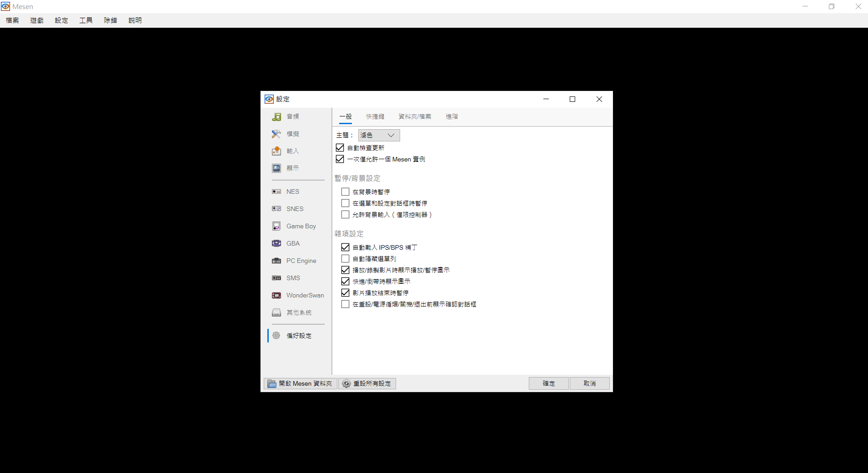
Task: Enable 在背景時暫停 checkbox
Action: click(346, 192)
